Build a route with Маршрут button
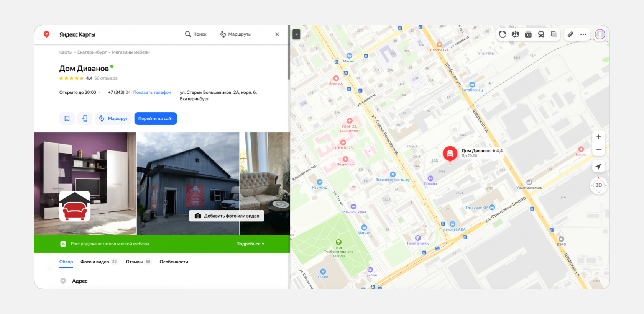Viewport: 644px width, 314px height. coord(113,119)
